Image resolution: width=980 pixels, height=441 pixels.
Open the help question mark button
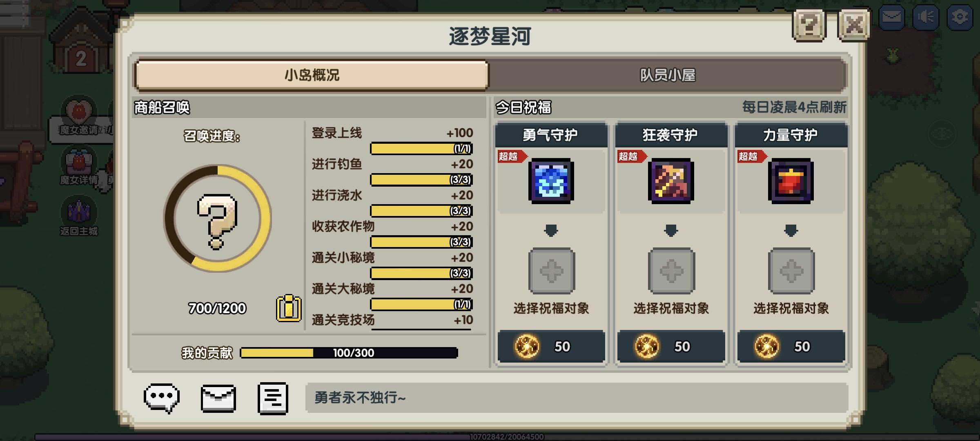(809, 25)
